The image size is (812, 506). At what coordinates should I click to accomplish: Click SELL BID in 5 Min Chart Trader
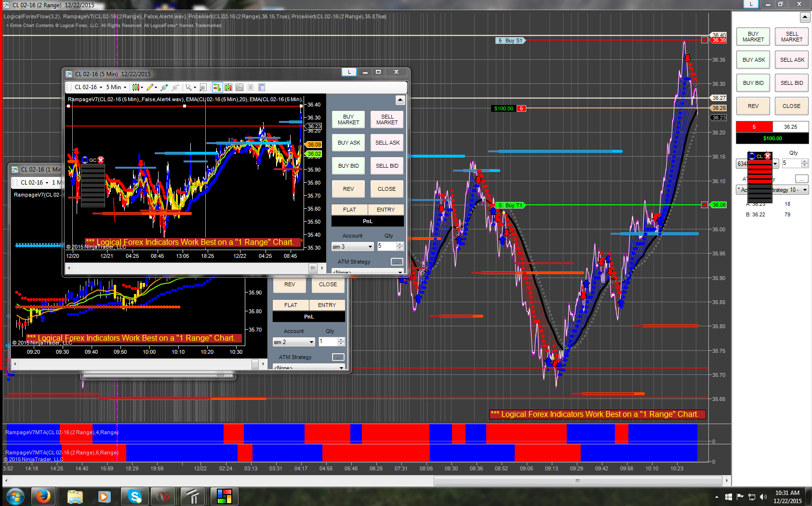387,166
